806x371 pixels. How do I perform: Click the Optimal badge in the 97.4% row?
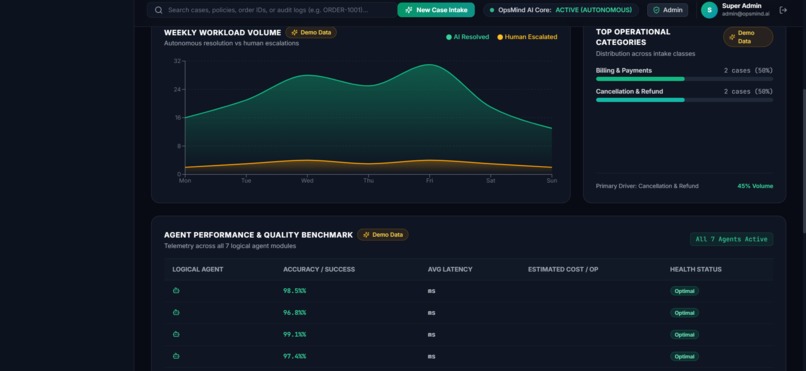click(x=684, y=356)
